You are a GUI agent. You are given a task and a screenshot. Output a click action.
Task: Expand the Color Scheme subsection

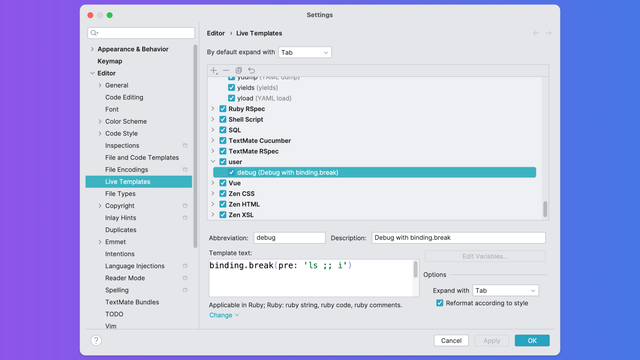[100, 122]
